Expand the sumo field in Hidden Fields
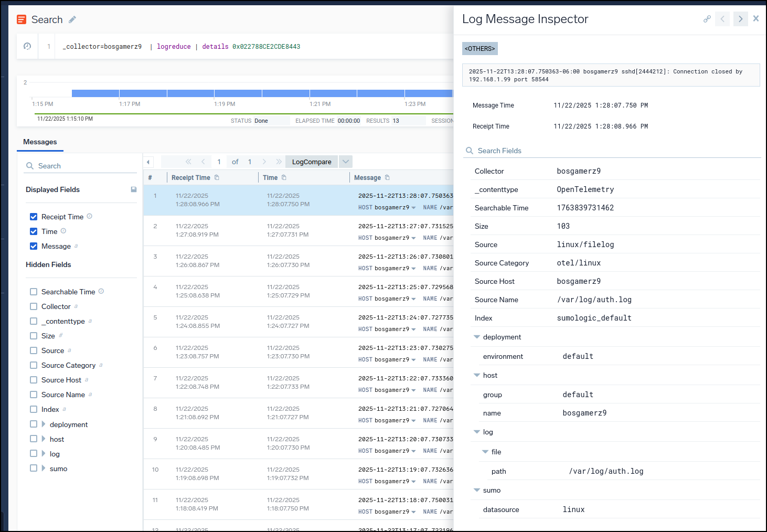 point(44,469)
